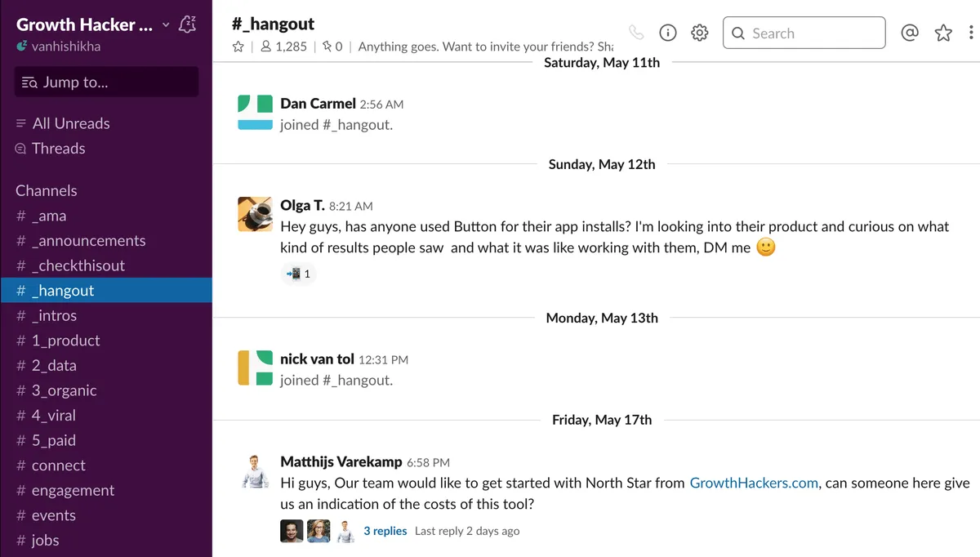Open Olga T.'s profile name
Viewport: 980px width, 557px height.
302,206
